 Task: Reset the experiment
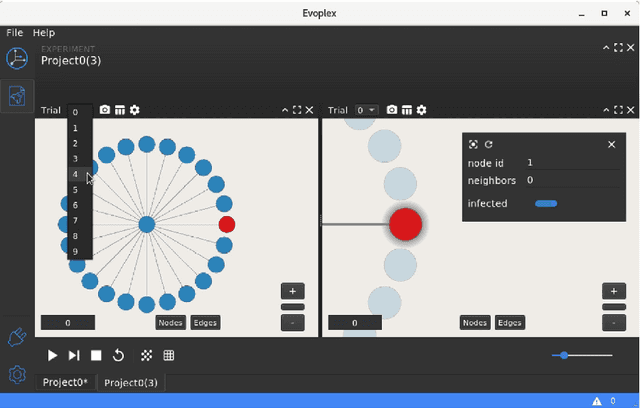[x=118, y=355]
